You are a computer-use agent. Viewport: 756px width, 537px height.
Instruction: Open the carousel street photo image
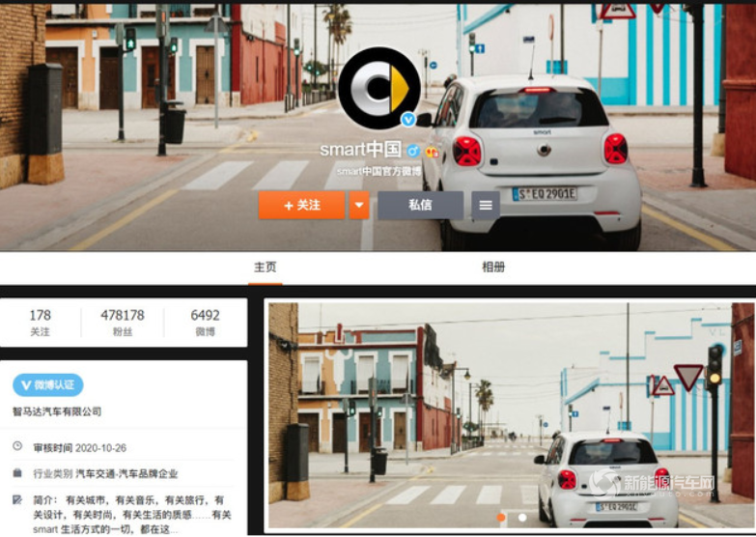[x=511, y=415]
